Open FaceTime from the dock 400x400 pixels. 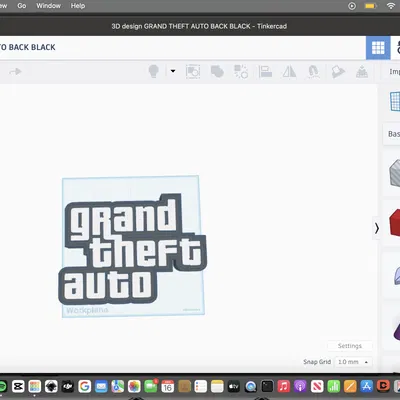coord(151,387)
